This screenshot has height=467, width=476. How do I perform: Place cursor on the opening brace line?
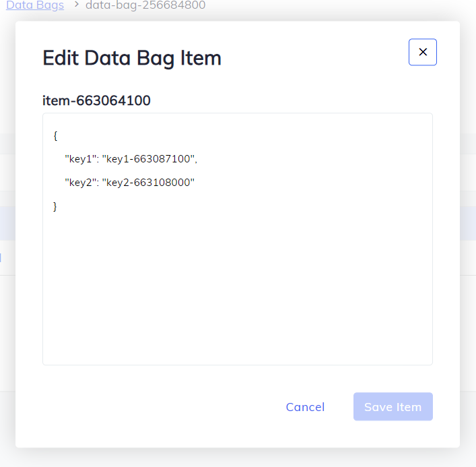tap(55, 135)
